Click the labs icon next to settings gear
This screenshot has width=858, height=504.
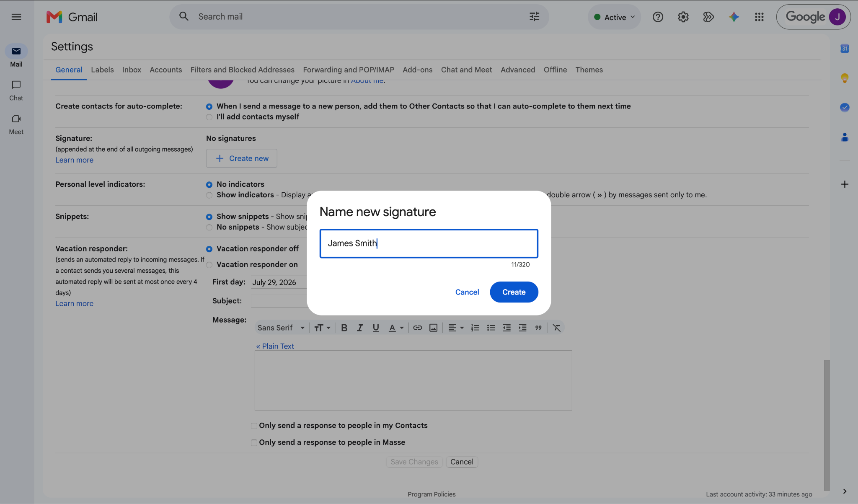point(708,17)
